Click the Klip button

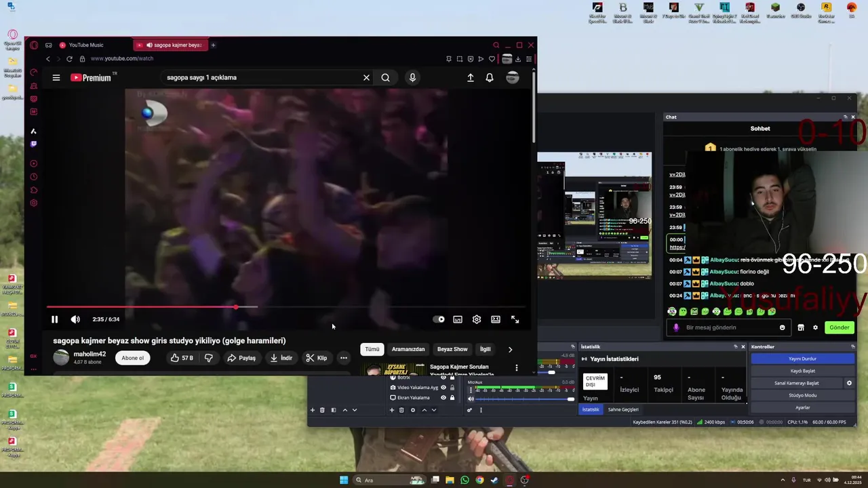[316, 358]
